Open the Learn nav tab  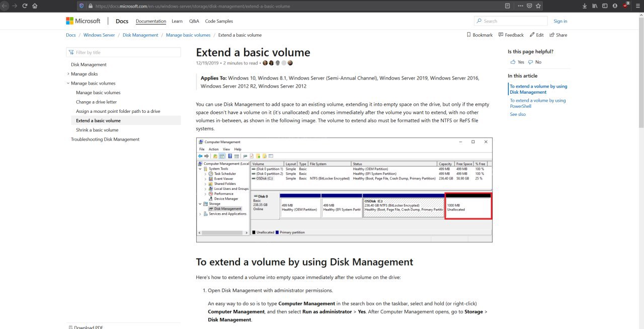pyautogui.click(x=177, y=21)
